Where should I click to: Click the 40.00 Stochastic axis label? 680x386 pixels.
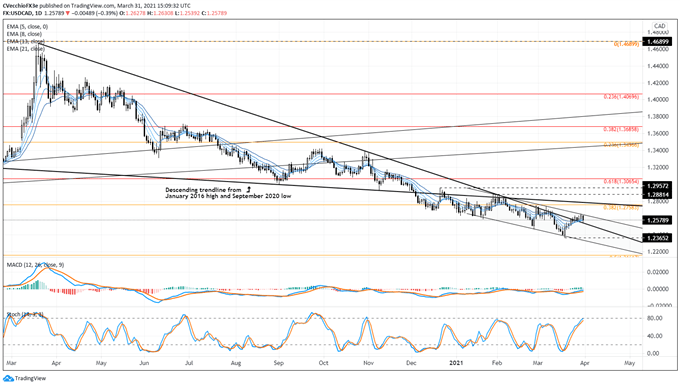pyautogui.click(x=655, y=336)
